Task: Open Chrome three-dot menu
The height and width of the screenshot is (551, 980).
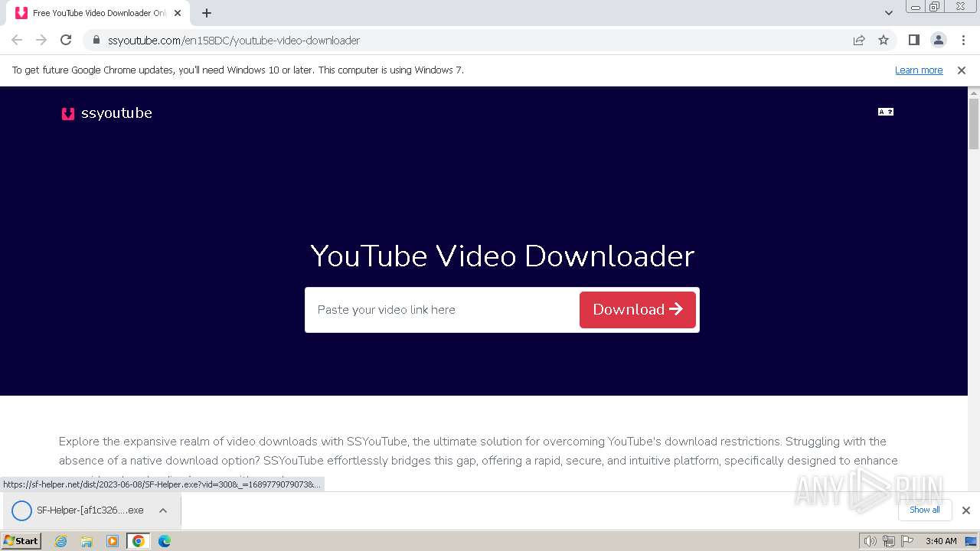Action: click(x=963, y=40)
